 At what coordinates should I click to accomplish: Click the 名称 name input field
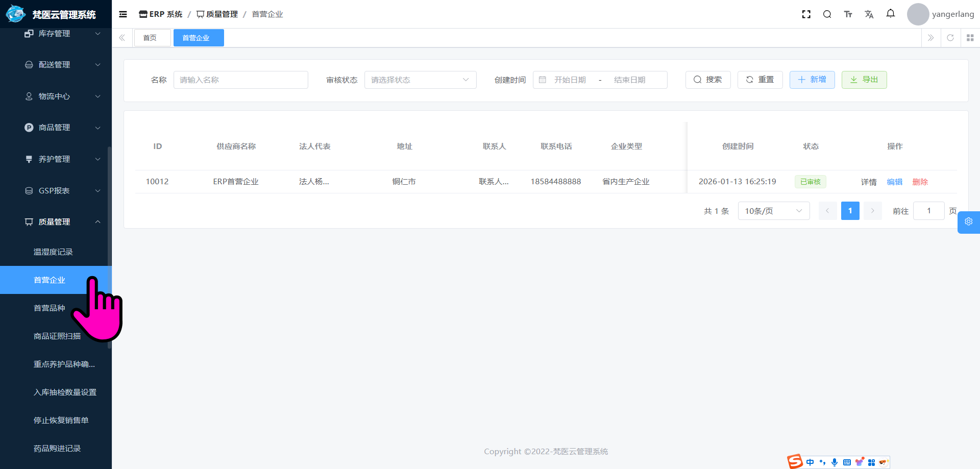[240, 80]
